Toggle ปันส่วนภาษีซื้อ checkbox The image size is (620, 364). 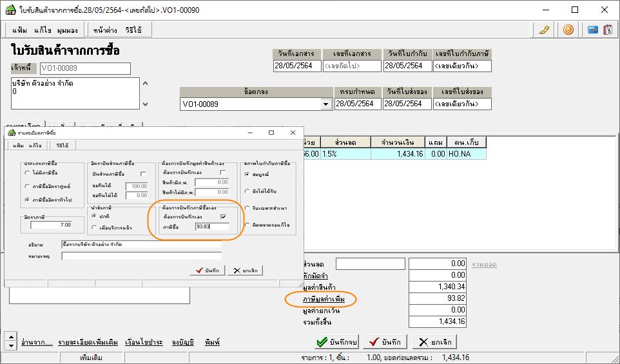click(x=143, y=174)
